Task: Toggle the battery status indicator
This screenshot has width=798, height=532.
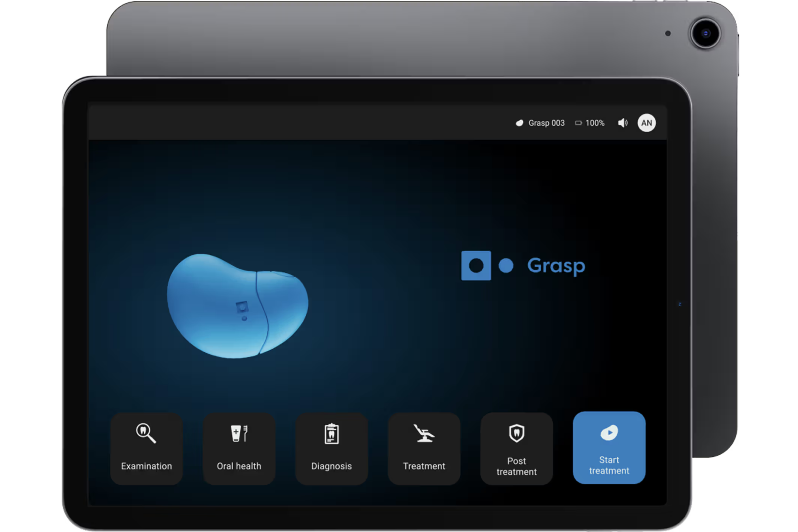Action: [x=578, y=123]
